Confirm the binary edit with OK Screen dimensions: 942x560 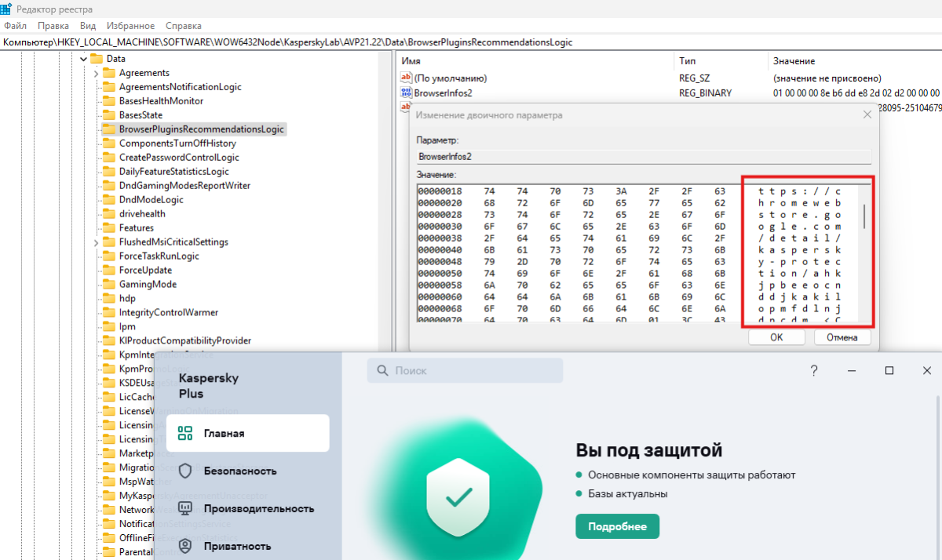(776, 337)
